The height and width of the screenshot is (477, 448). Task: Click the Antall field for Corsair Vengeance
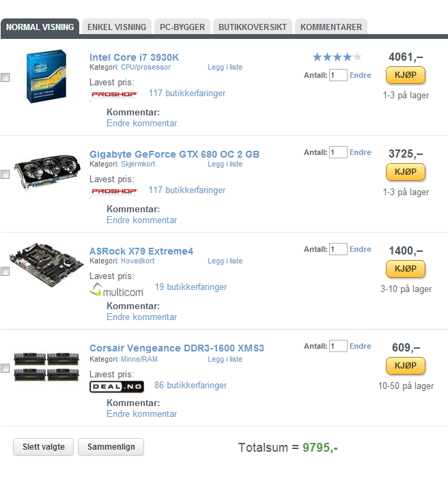338,346
